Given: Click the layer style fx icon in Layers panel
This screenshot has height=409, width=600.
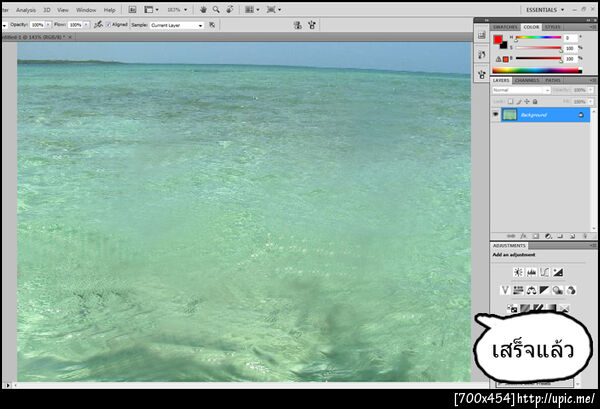Looking at the screenshot, I should [523, 236].
